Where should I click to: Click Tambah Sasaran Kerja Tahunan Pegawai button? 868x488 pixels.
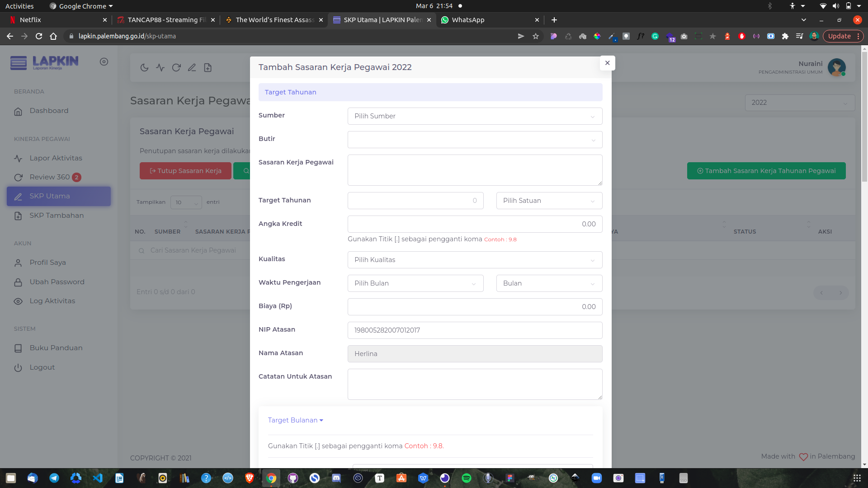[x=766, y=171]
